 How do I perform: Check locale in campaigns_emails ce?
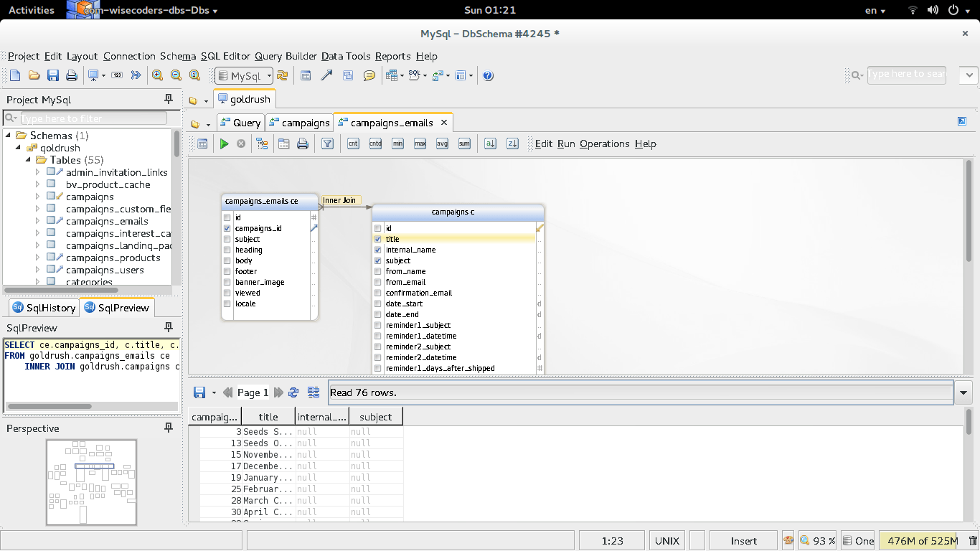(x=227, y=303)
